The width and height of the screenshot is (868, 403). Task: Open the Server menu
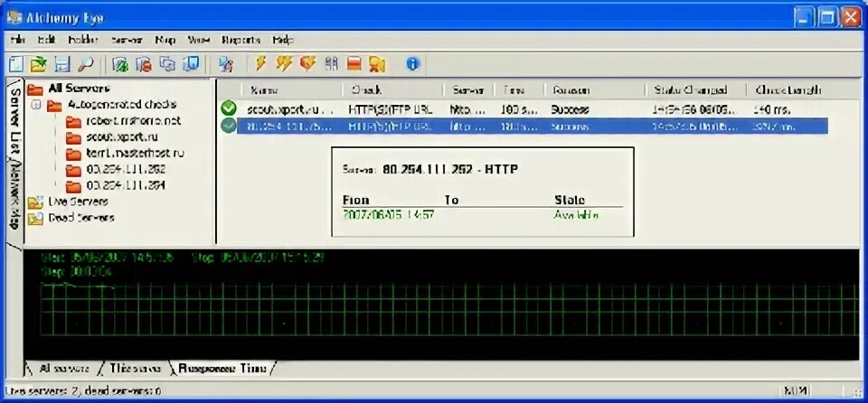(127, 40)
